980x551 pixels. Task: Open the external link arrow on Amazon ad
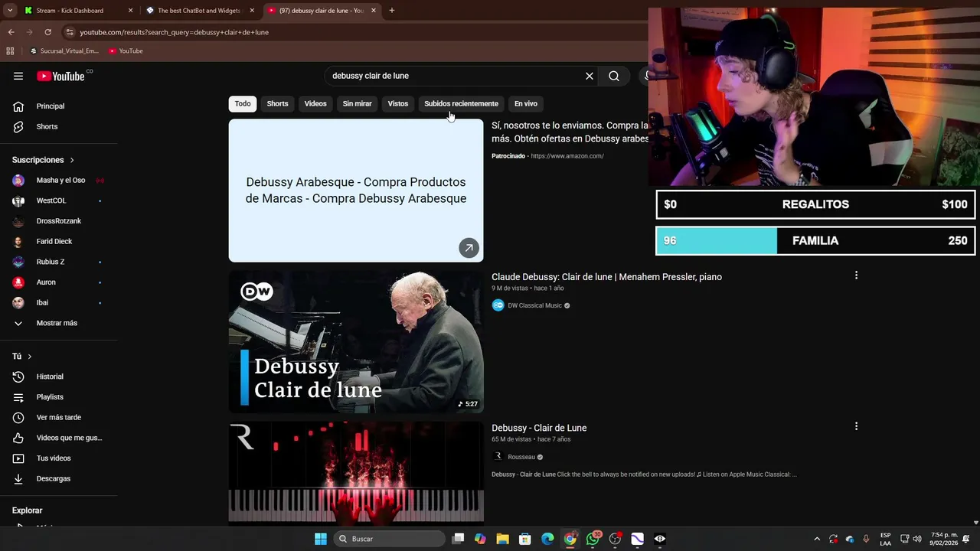click(x=469, y=248)
